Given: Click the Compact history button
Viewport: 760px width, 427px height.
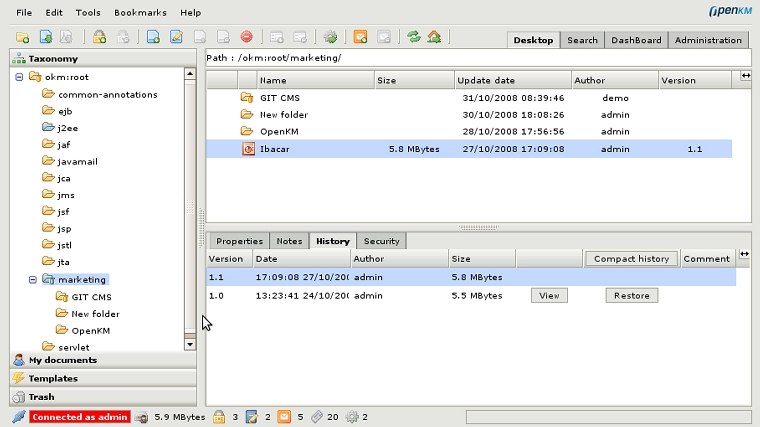Looking at the screenshot, I should click(631, 259).
